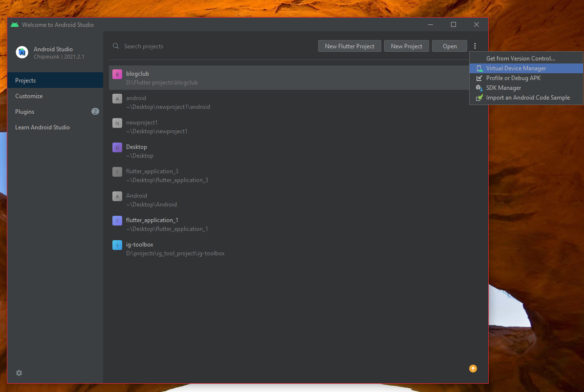Image resolution: width=584 pixels, height=392 pixels.
Task: Open the ig-toolbox project name
Action: click(140, 245)
